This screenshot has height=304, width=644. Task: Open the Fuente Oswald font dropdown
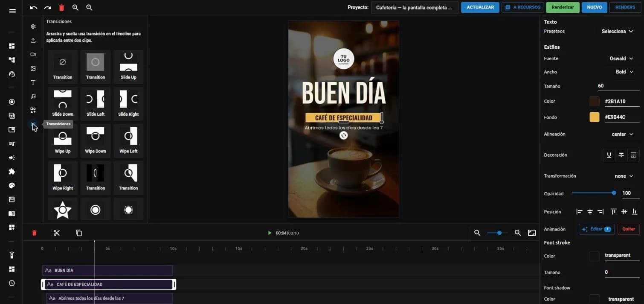pyautogui.click(x=621, y=58)
